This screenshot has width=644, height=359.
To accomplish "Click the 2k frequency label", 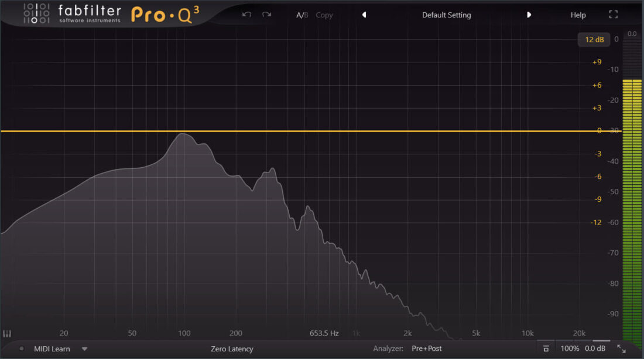I will click(407, 333).
